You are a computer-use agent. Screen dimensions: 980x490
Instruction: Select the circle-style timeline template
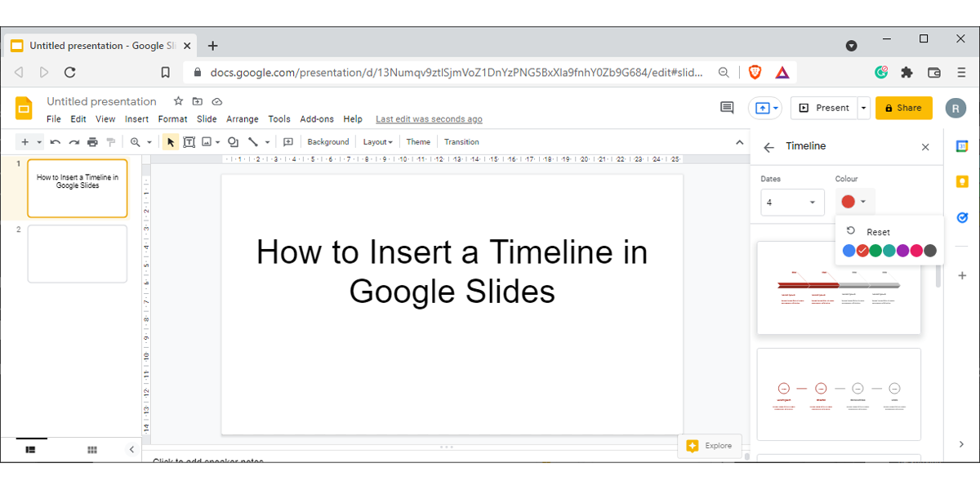coord(839,395)
